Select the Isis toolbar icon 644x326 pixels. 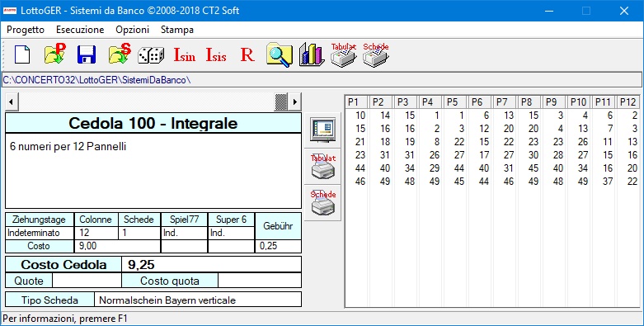click(215, 54)
